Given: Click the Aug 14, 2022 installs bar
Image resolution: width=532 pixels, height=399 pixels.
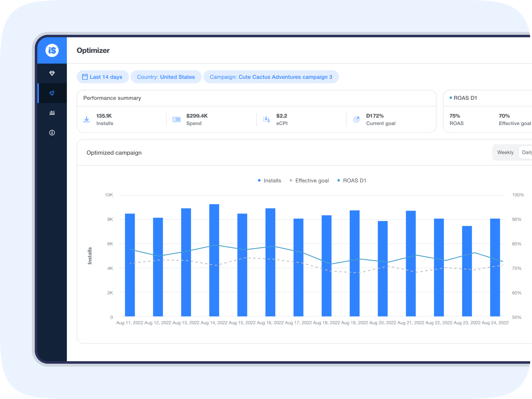Looking at the screenshot, I should tap(214, 260).
